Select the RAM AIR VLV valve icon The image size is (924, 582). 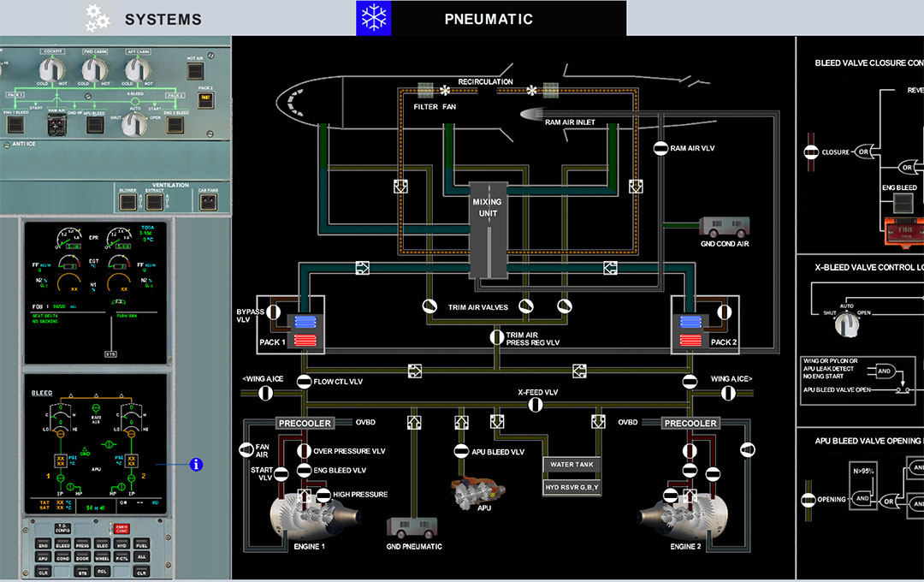click(x=661, y=147)
